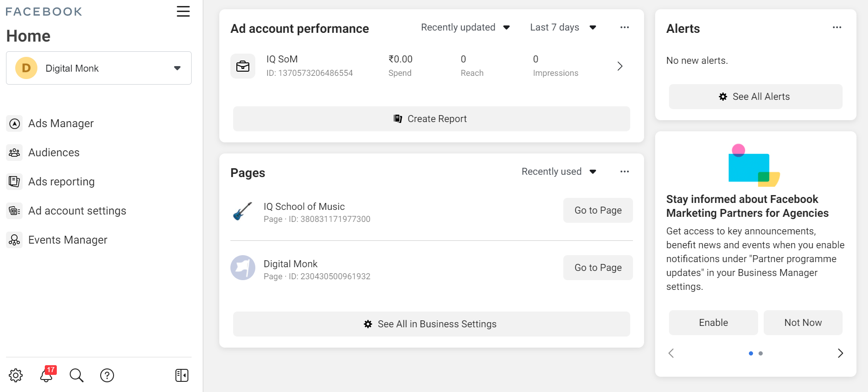The height and width of the screenshot is (392, 868).
Task: Click the Ad account settings icon
Action: point(15,211)
